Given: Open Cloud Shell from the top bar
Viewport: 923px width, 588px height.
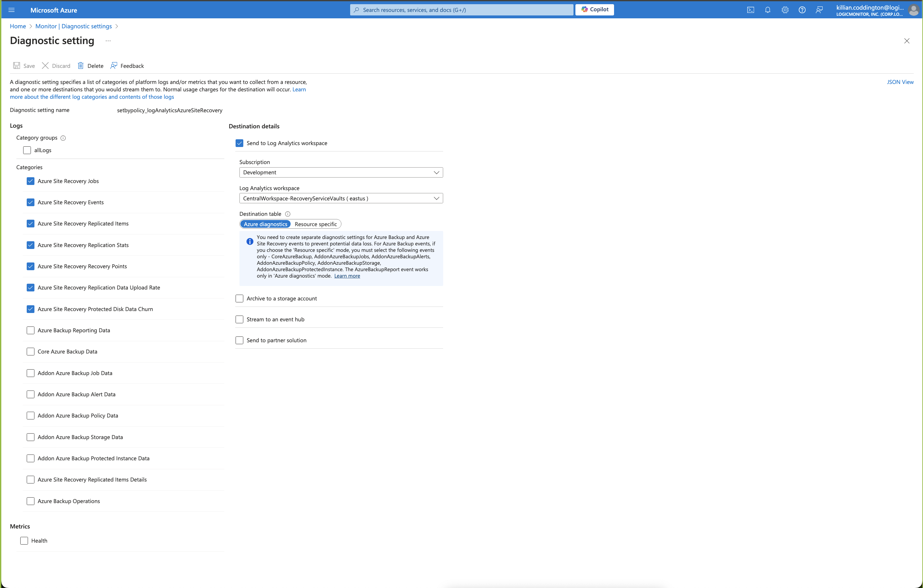Looking at the screenshot, I should (751, 10).
